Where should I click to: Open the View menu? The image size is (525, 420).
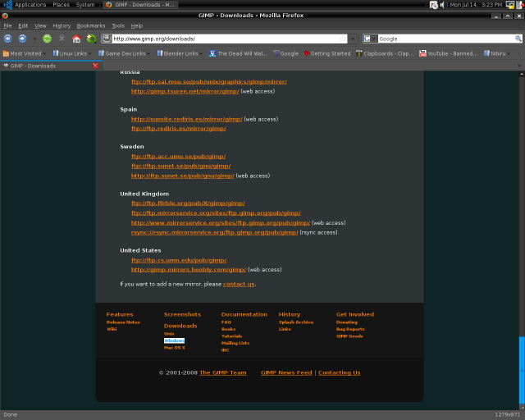click(40, 25)
